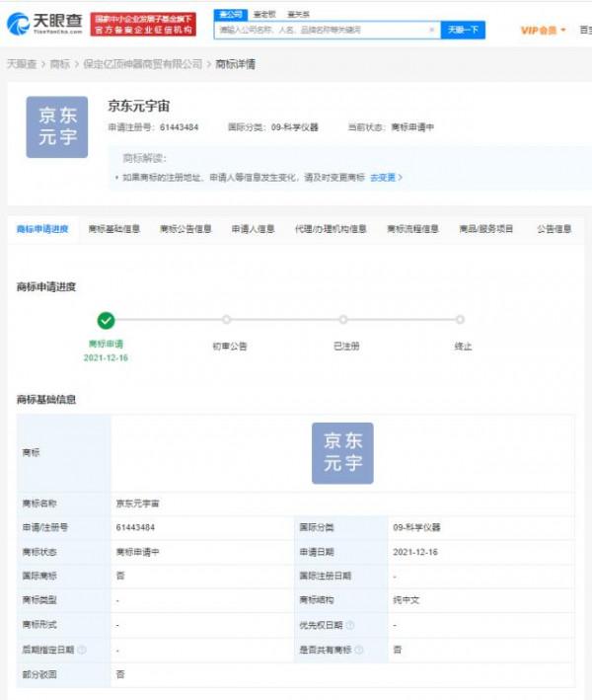Switch to 商品/服务项目 tab
This screenshot has height=700, width=592.
485,229
